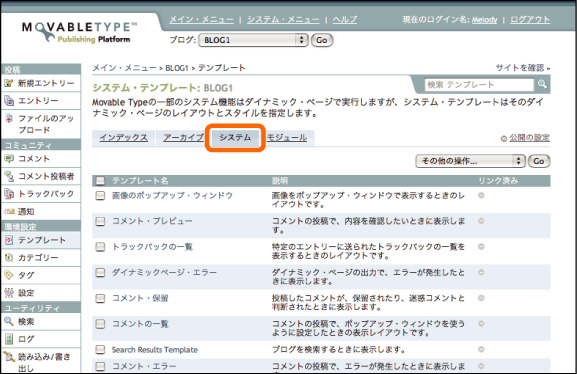Open the トラックバックの一覧 template name
This screenshot has width=577, height=374.
tap(152, 247)
